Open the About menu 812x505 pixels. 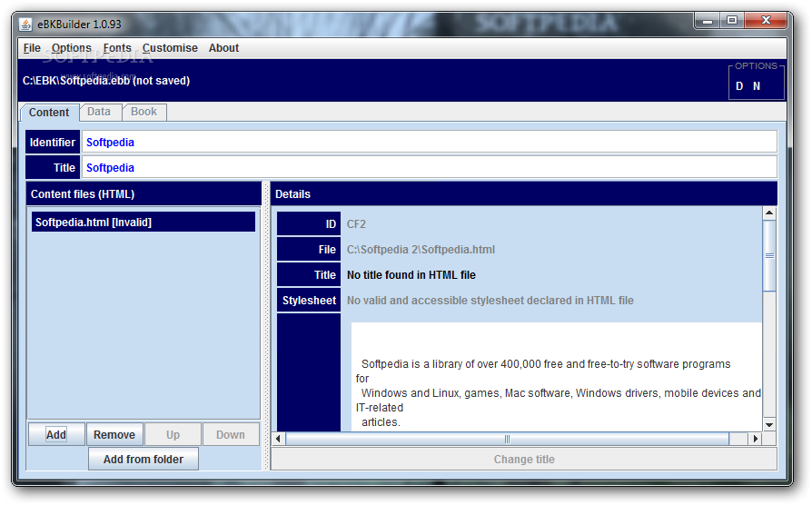tap(223, 48)
